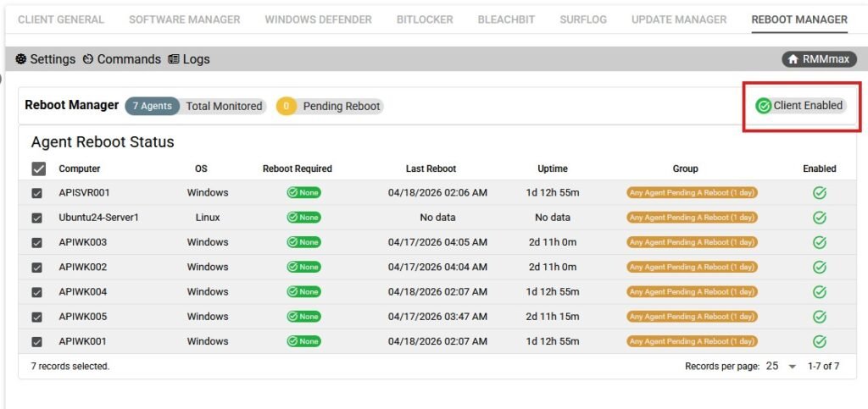Click enabled checkmark icon for APIWK004
Screen dimensions: 868x409
(x=820, y=292)
